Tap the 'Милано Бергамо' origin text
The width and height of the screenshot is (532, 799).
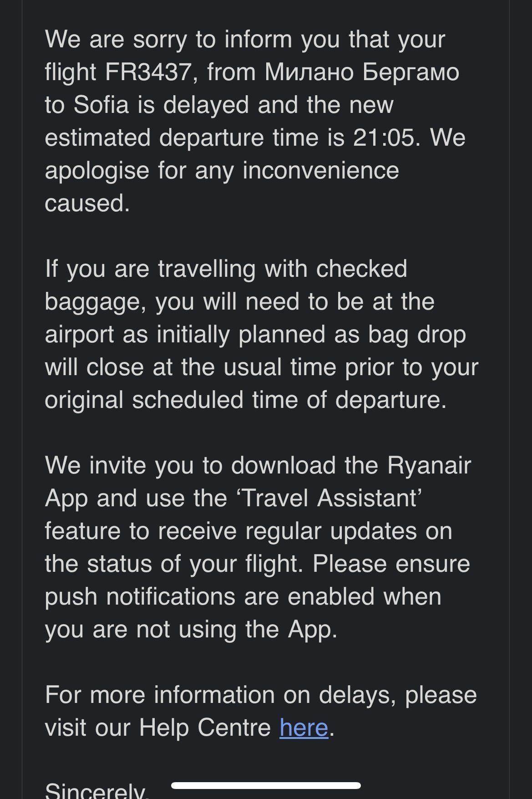(362, 72)
